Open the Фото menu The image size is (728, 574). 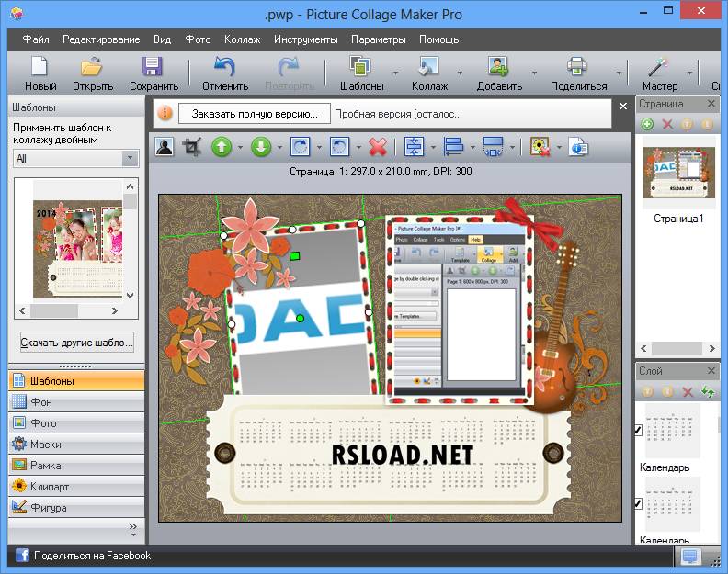coord(198,39)
